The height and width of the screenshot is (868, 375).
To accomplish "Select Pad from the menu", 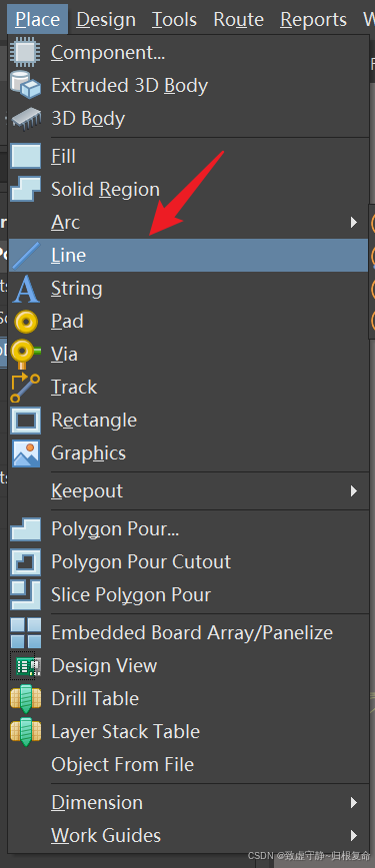I will click(x=188, y=321).
